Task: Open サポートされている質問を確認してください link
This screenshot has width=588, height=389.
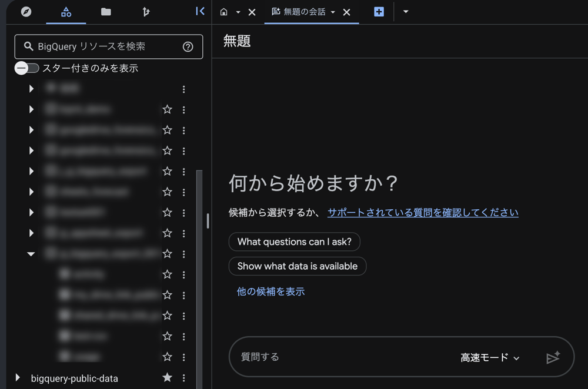Action: 423,213
